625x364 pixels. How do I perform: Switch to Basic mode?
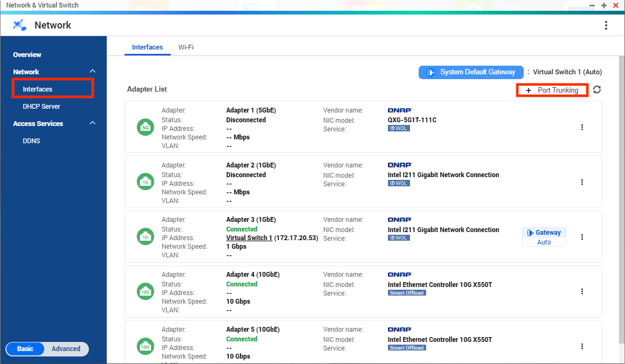click(25, 349)
